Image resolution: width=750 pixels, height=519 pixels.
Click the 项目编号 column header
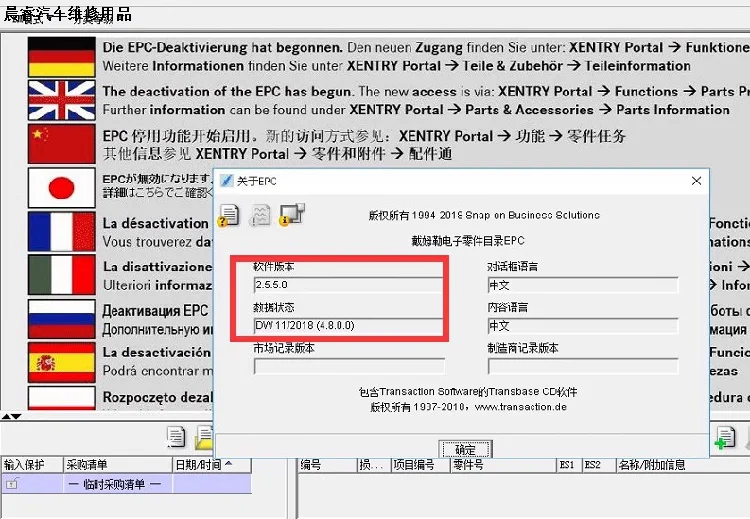pos(420,464)
